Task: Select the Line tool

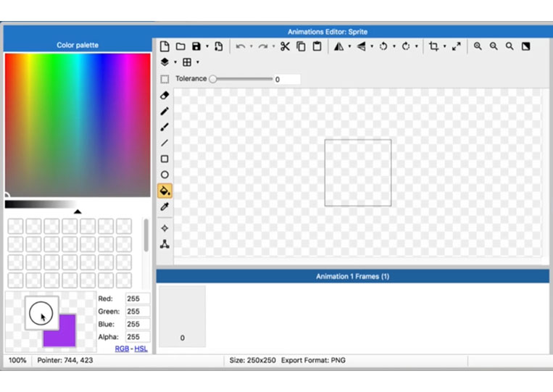Action: click(x=165, y=143)
